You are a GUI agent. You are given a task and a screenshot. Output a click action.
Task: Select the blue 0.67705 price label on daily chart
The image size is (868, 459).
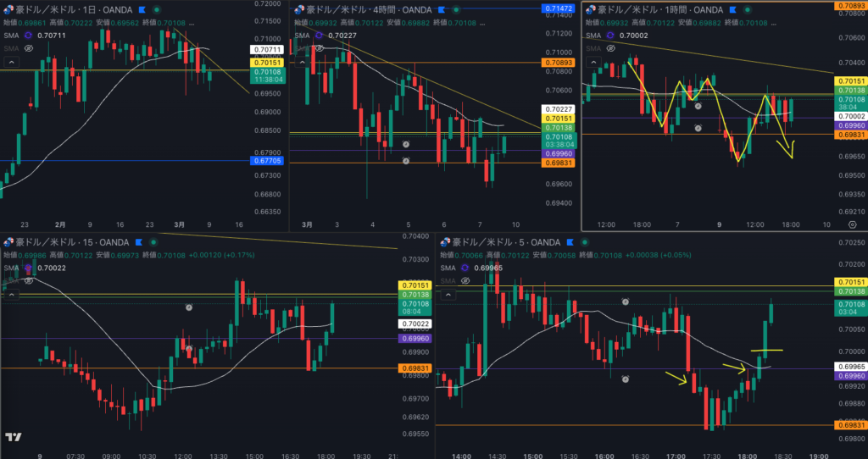pyautogui.click(x=266, y=161)
